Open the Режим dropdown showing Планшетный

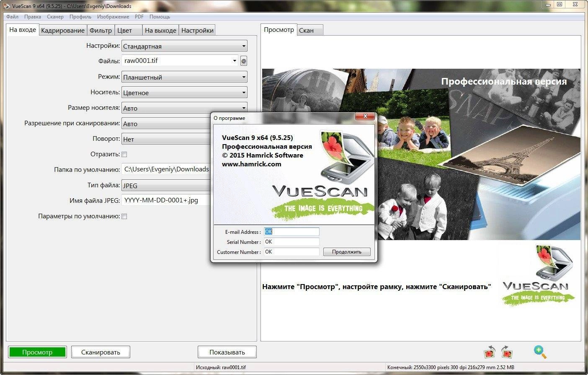[x=184, y=77]
